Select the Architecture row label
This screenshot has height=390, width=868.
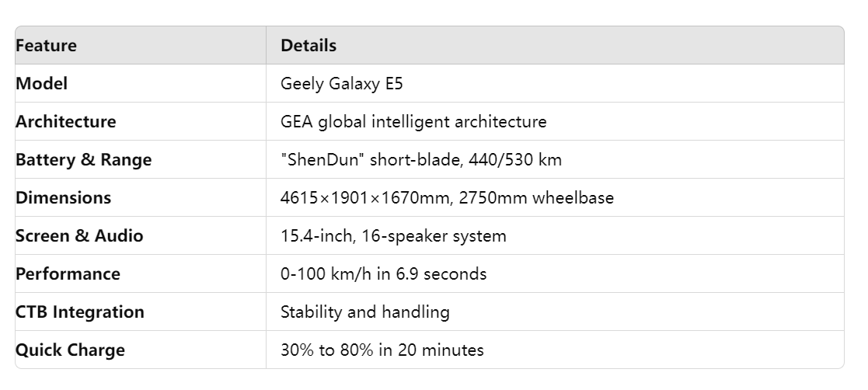tap(65, 122)
